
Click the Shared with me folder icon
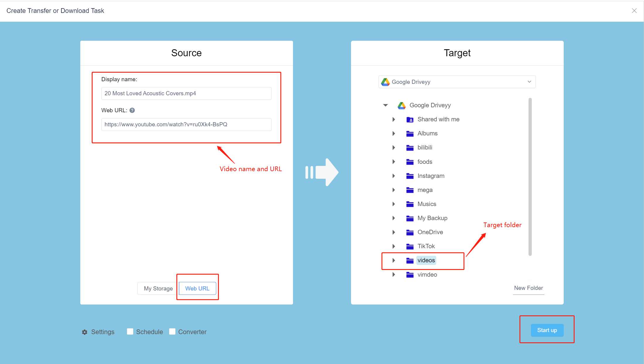(409, 119)
